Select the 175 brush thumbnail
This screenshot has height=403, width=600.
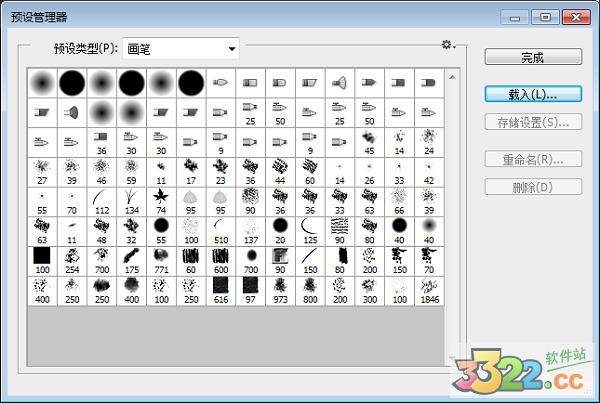pos(131,261)
